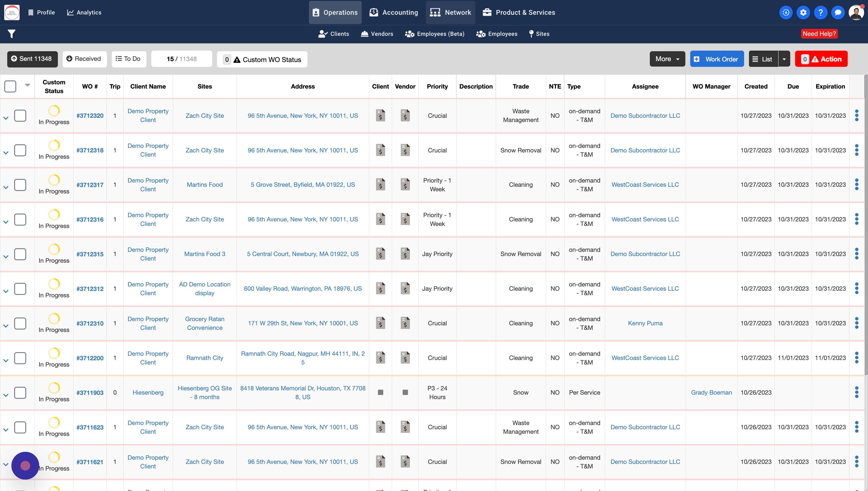Expand the More dropdown
Screen dimensions: 868x491
coord(667,59)
